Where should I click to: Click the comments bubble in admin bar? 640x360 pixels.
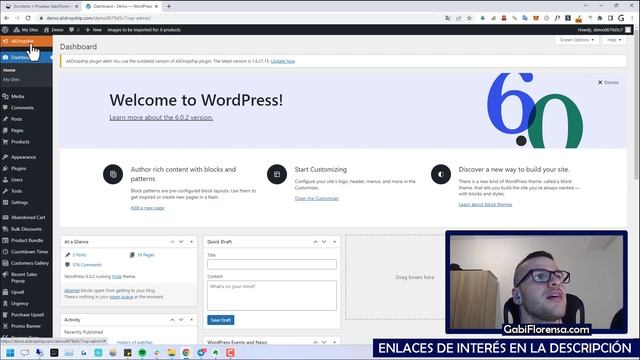coord(74,30)
